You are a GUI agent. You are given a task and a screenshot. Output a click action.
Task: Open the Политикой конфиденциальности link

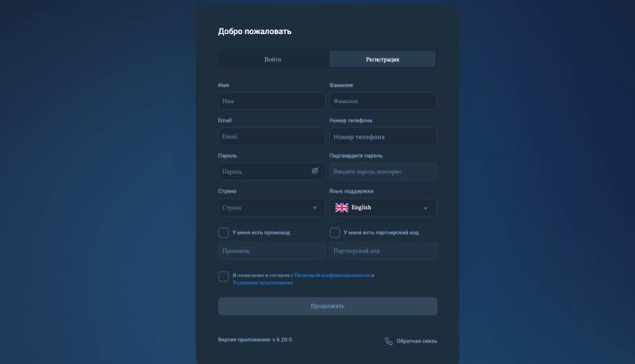[x=332, y=275]
